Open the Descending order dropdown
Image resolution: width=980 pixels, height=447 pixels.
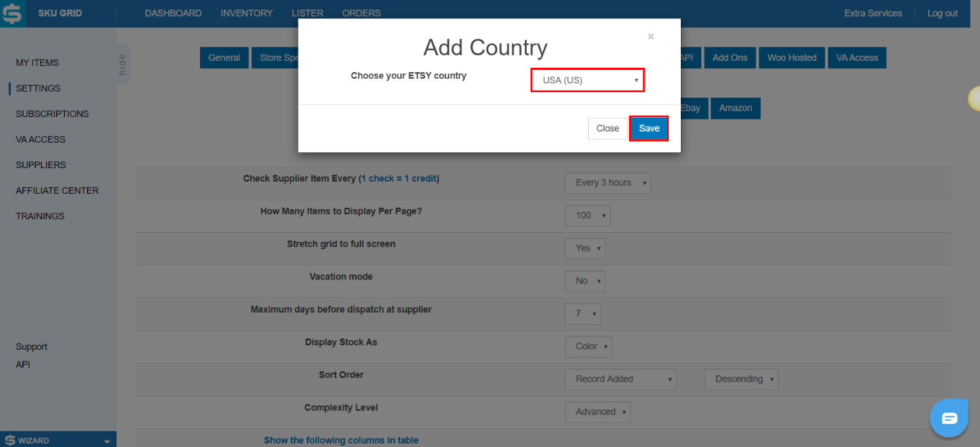[x=742, y=379]
